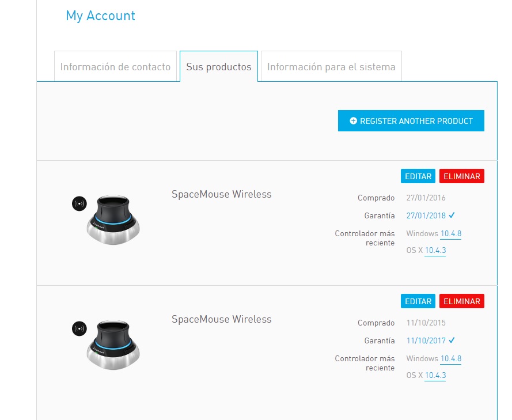Screen dimensions: 512x420
Task: Select the Sus productos tab
Action: click(x=219, y=67)
